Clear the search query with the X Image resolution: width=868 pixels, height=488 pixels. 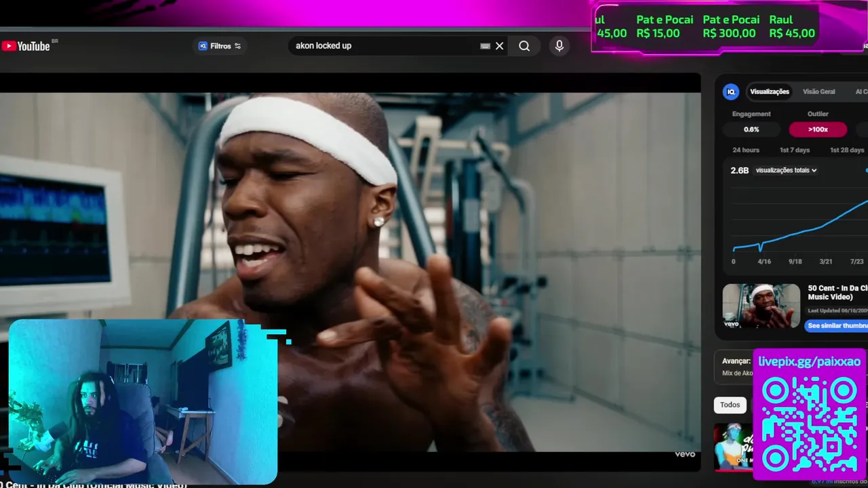click(x=500, y=46)
